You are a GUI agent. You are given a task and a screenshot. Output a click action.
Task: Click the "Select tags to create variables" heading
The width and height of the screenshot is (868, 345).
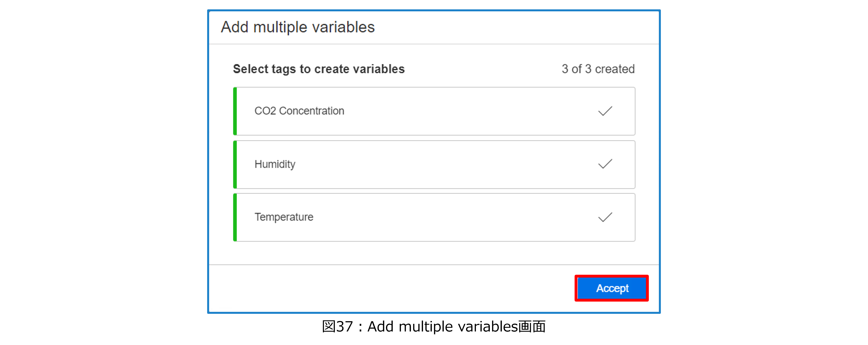pos(319,69)
